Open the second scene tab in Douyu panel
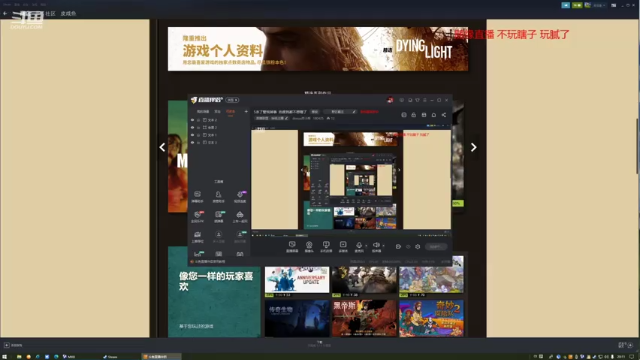Screen dimensions: 640x360 tap(217, 111)
